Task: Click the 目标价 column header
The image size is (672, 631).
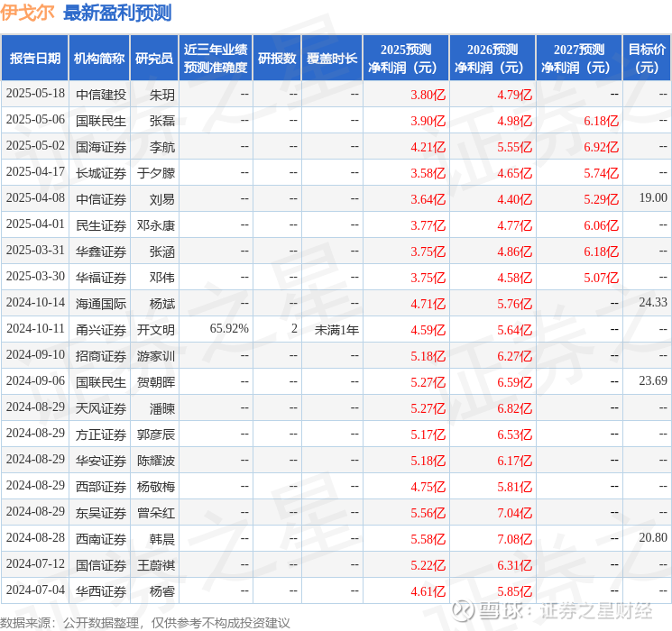Action: [x=647, y=59]
